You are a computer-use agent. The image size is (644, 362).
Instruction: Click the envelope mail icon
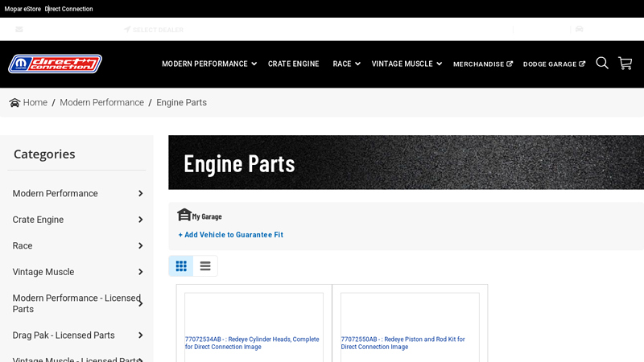[19, 29]
